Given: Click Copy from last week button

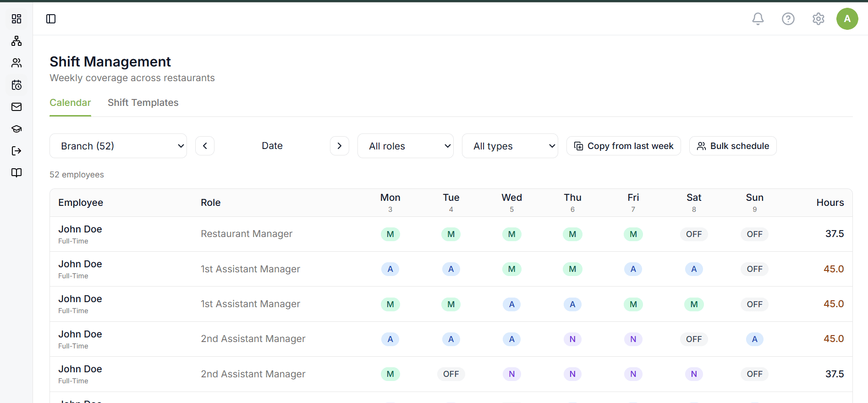Looking at the screenshot, I should click(x=624, y=146).
